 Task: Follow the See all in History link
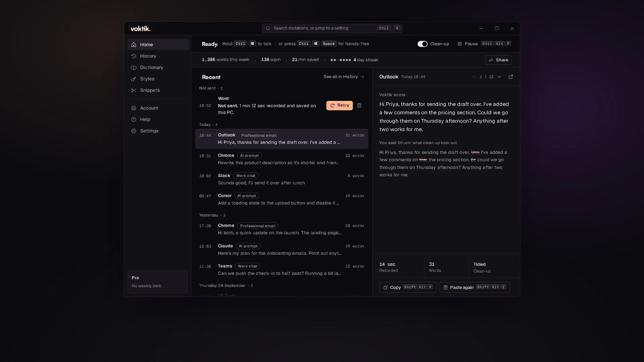[344, 77]
